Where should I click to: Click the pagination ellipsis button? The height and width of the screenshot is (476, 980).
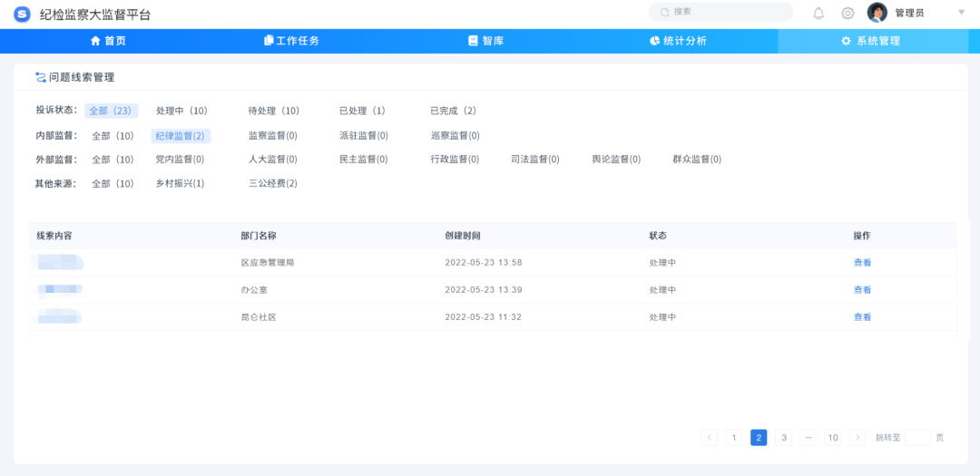808,437
